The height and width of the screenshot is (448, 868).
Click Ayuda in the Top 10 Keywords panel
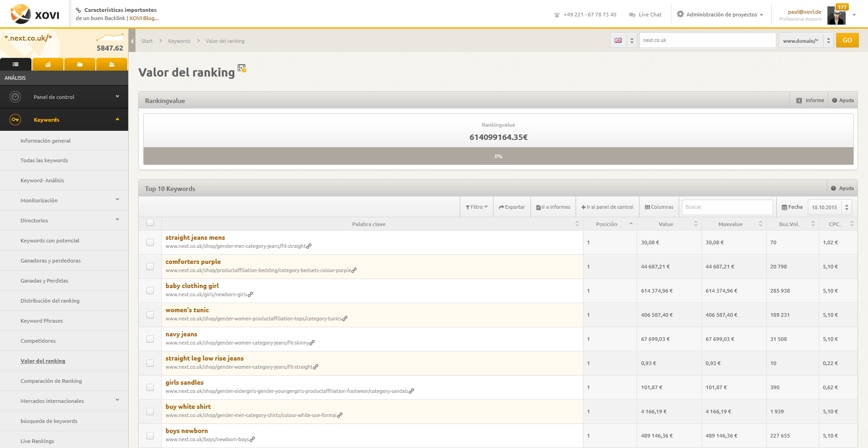842,188
